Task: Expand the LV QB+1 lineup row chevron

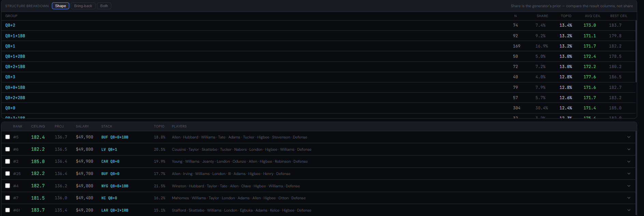Action: click(x=629, y=149)
